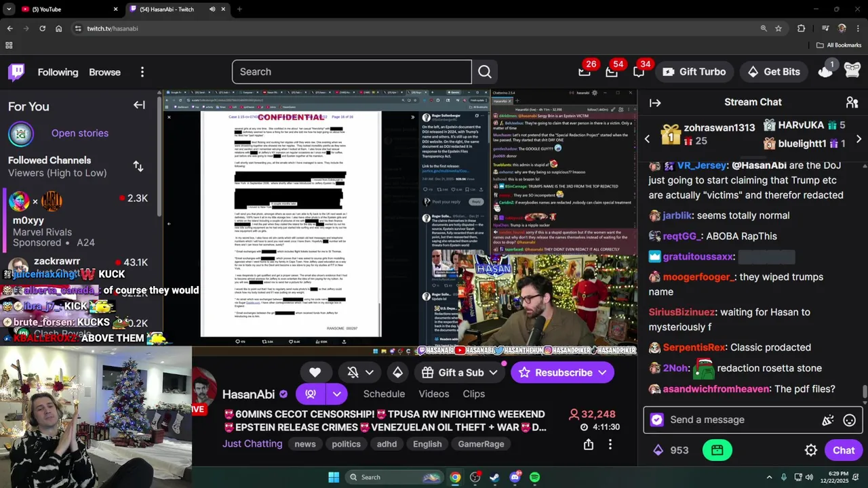Show next gift leaderboard entries
868x488 pixels.
(x=859, y=139)
